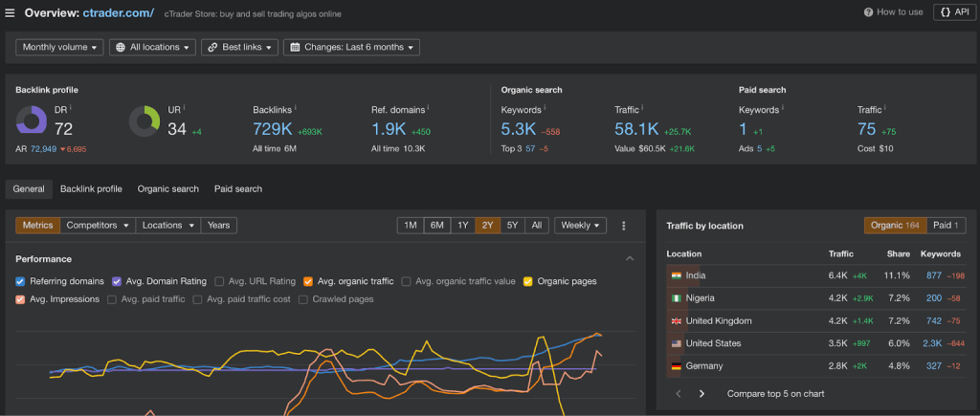Viewport: 980px width, 416px height.
Task: Expand Best links dropdown
Action: pos(240,48)
